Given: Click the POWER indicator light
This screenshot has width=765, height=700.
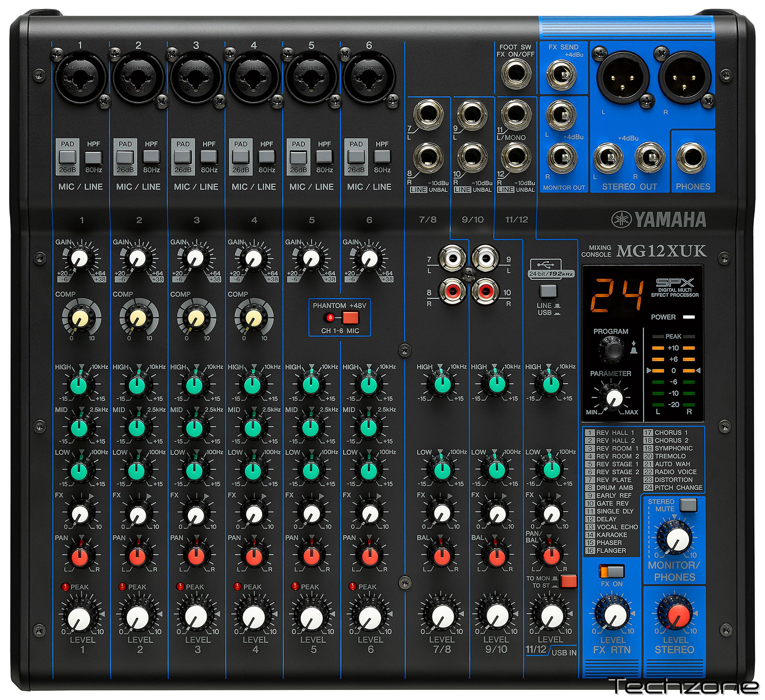Looking at the screenshot, I should 688,317.
